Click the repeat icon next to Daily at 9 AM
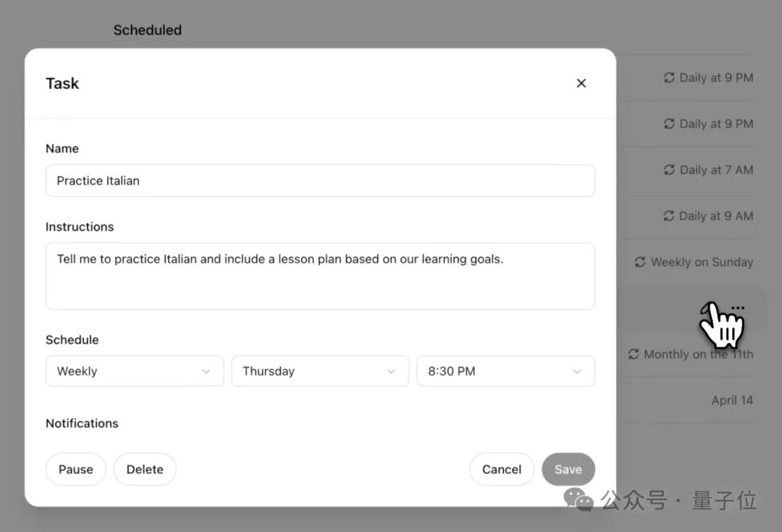Viewport: 782px width, 532px height. pyautogui.click(x=669, y=216)
